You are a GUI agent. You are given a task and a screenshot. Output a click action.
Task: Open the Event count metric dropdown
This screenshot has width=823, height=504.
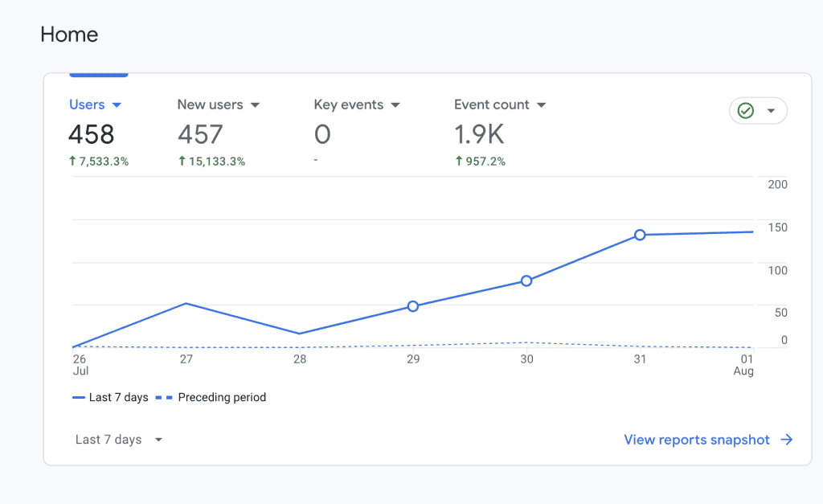point(541,104)
